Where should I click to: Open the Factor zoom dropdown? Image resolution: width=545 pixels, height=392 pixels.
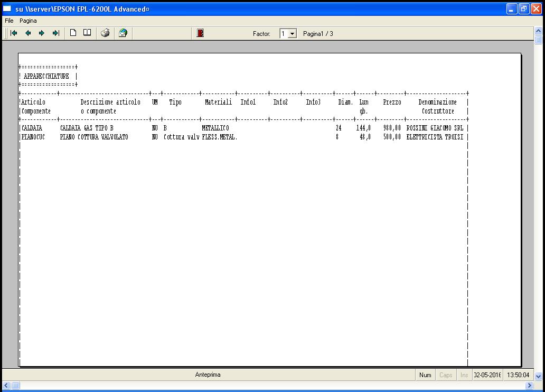pos(293,34)
